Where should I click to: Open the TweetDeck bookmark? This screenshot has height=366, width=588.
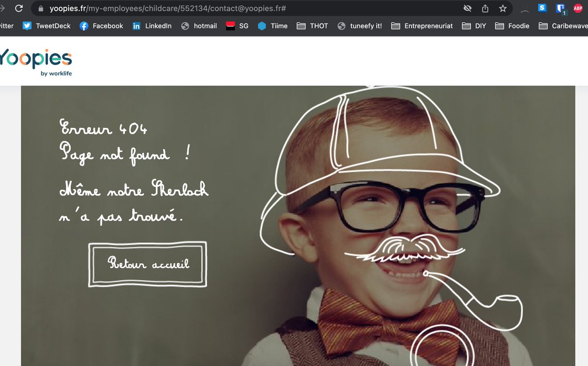tap(47, 26)
